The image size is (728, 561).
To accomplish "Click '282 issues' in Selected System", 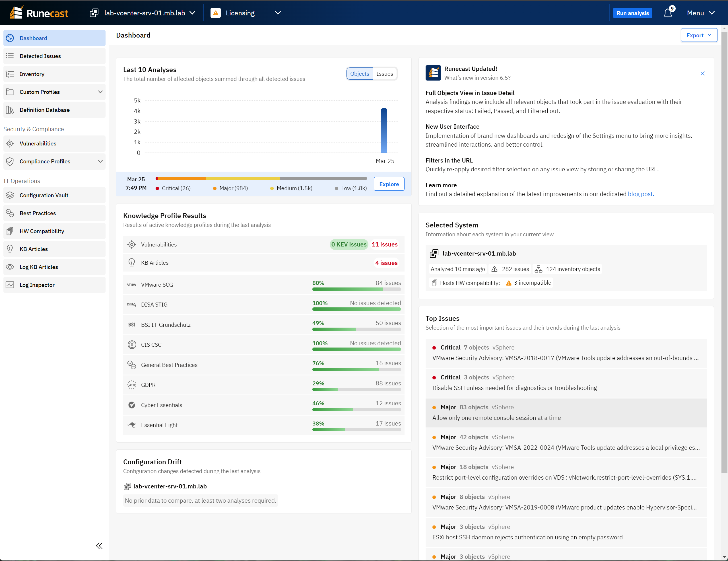I will [x=511, y=269].
